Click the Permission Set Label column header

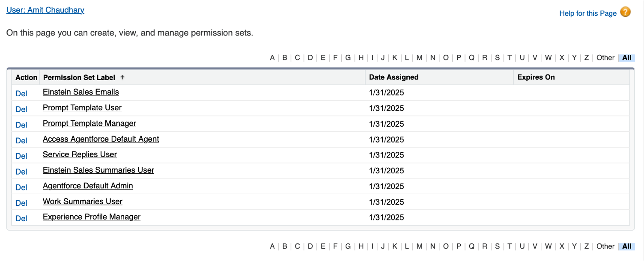pos(78,77)
